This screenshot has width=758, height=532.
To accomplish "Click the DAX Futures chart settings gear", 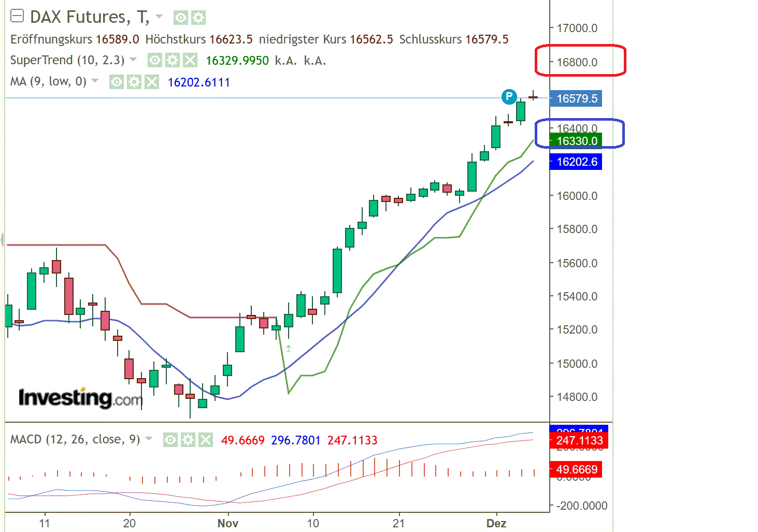I will click(198, 18).
